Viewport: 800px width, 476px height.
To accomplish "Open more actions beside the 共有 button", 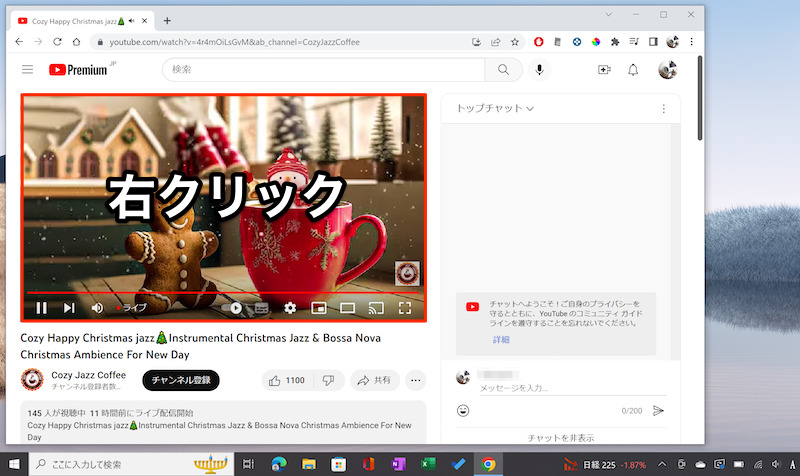I will 416,380.
